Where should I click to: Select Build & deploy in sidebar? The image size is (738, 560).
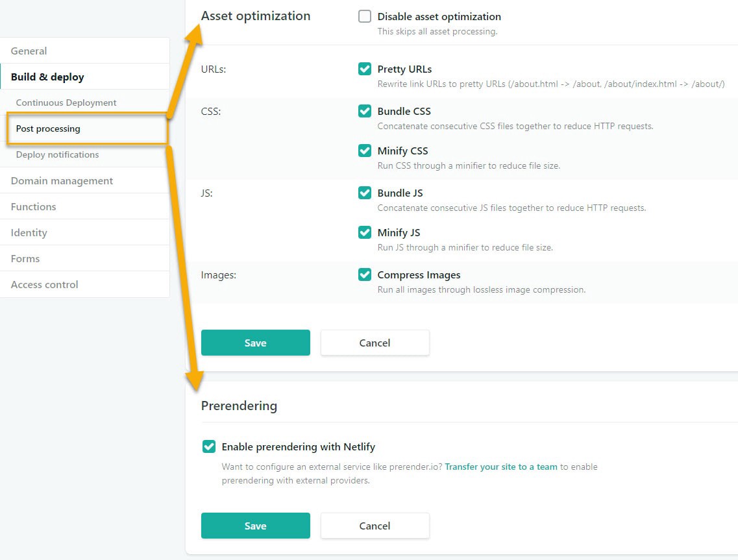click(47, 77)
